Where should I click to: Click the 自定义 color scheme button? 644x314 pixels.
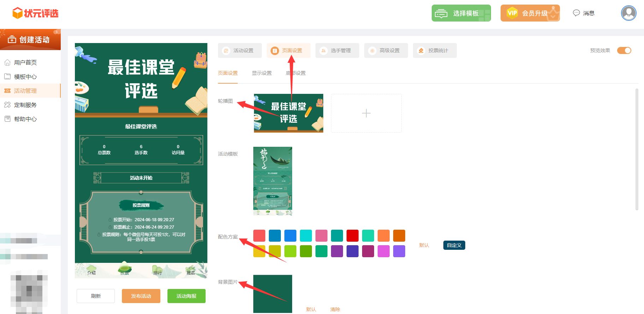point(454,245)
